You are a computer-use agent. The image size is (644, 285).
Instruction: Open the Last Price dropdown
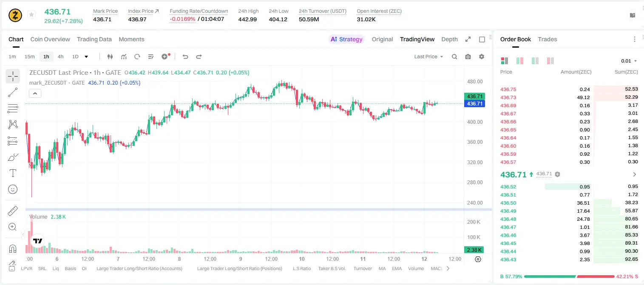pos(428,57)
